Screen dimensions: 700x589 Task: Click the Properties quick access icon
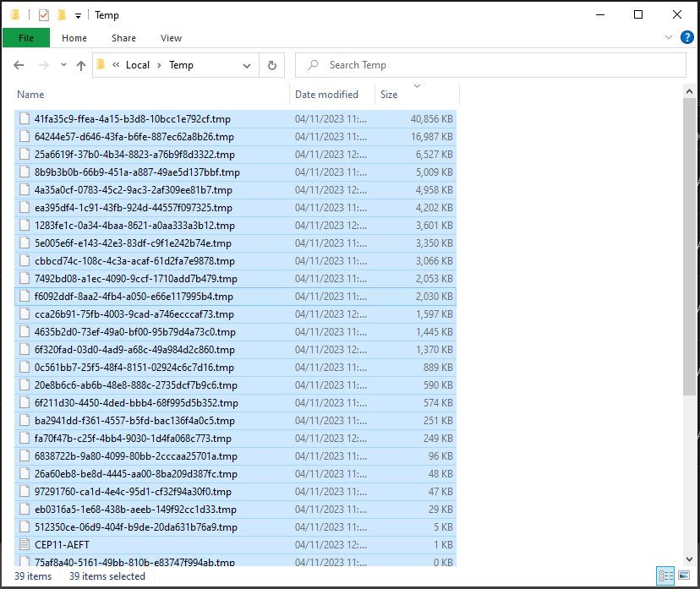(44, 15)
